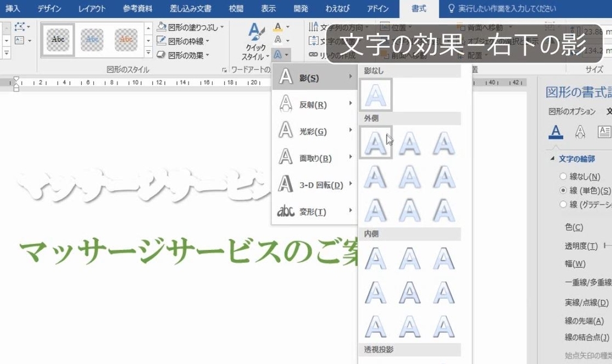Click the green マッサージサービス WordArt text
Viewport: 612px width, 364px height.
188,251
